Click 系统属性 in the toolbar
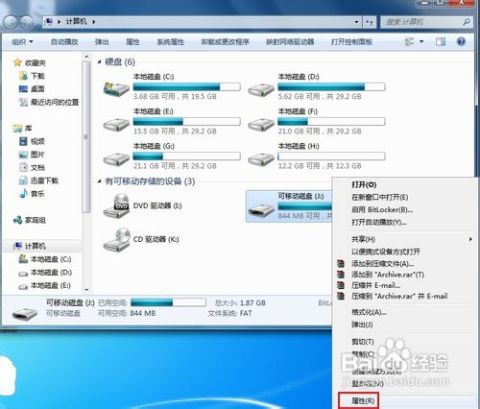Viewport: 480px width, 409px height. pos(170,42)
